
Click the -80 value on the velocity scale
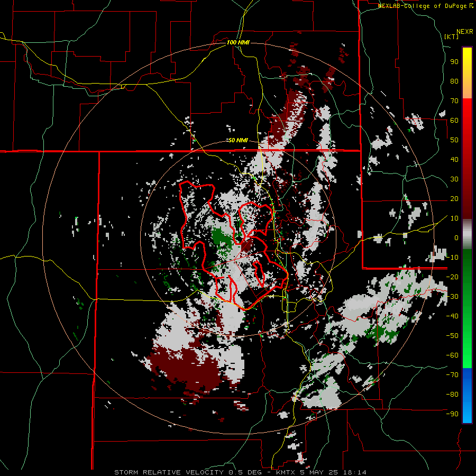452,395
